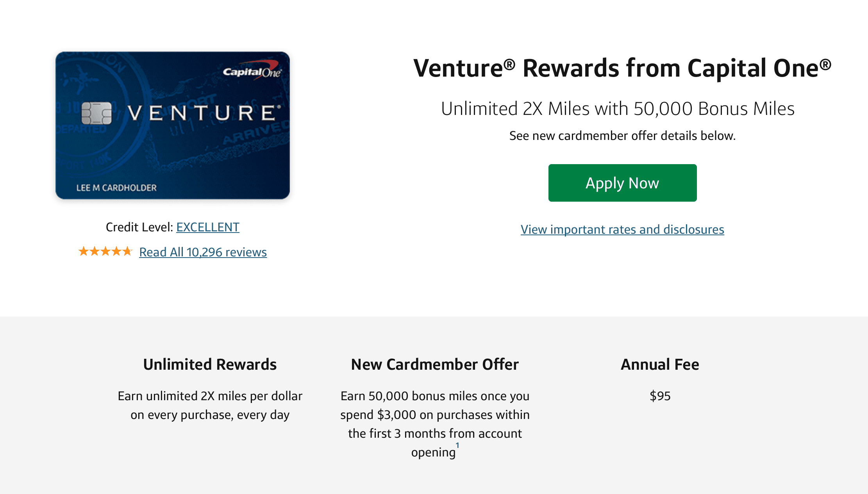Click View important rates and disclosures
Screen dimensions: 868x494
622,229
